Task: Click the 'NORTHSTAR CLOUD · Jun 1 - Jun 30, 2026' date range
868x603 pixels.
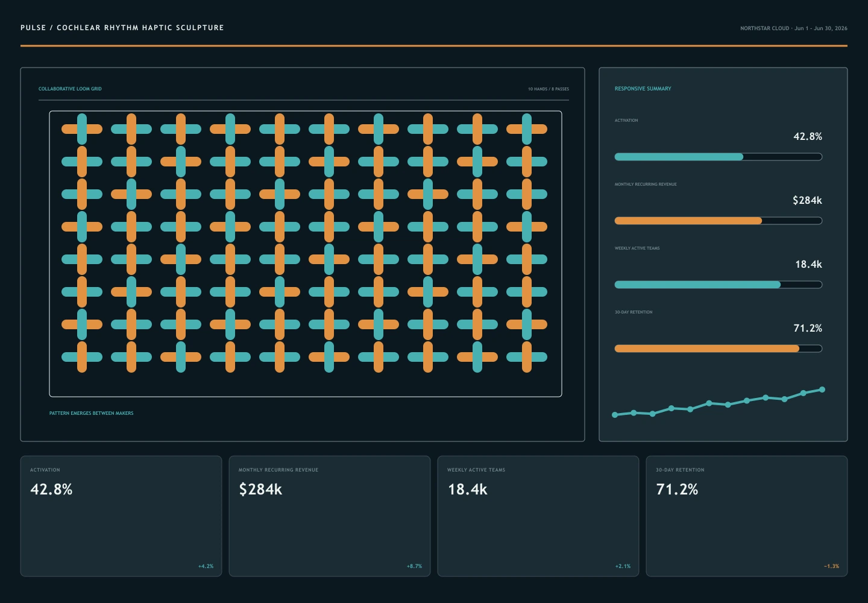Action: [x=794, y=28]
